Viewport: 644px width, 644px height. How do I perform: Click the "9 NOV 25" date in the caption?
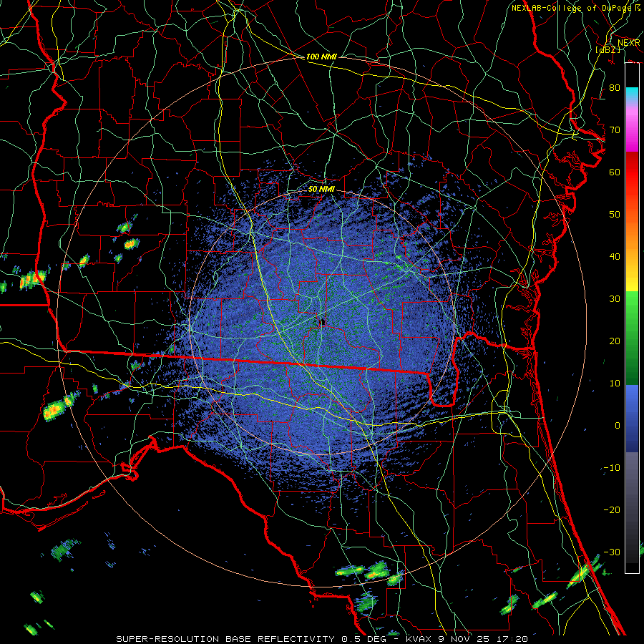[464, 639]
